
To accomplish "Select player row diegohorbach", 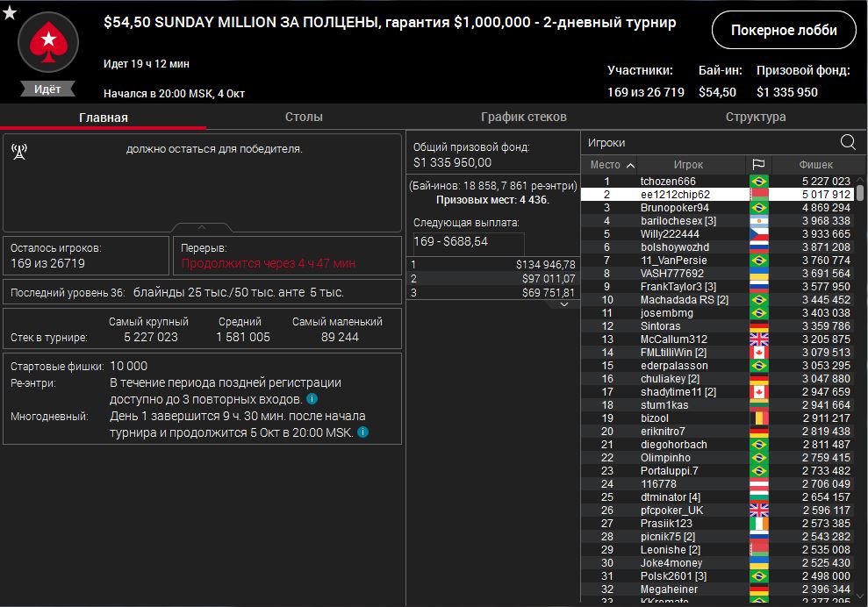I will [x=718, y=445].
